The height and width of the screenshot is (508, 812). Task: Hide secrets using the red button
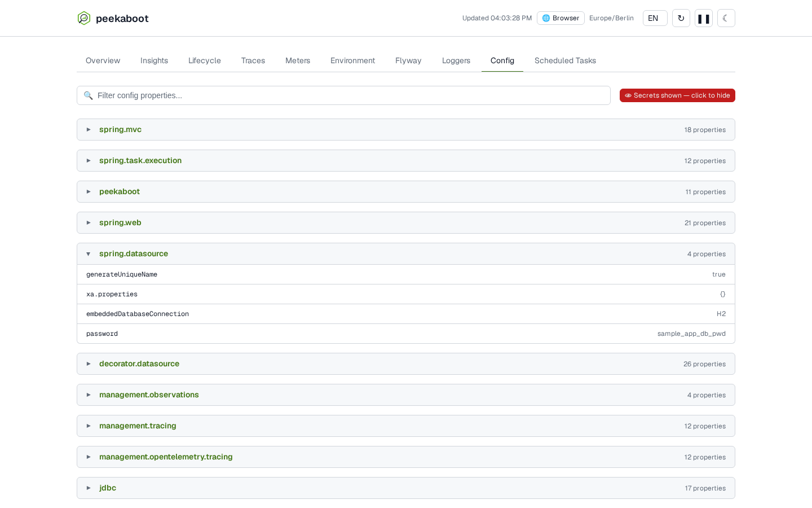tap(677, 95)
